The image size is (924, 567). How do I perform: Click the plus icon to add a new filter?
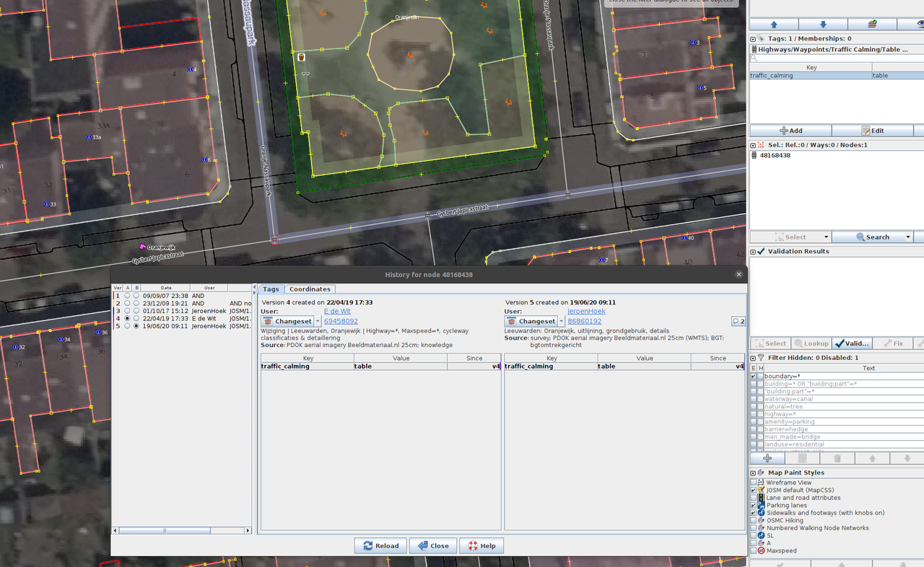pyautogui.click(x=767, y=459)
